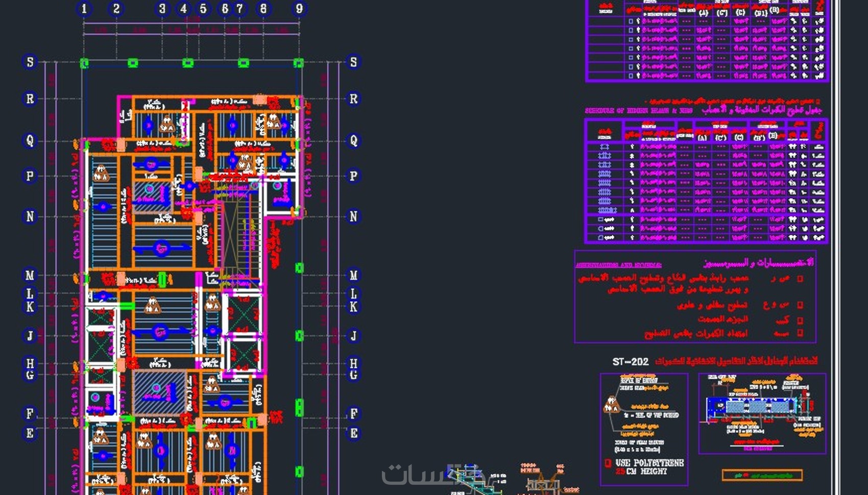The width and height of the screenshot is (868, 495).
Task: Click the orange slab-tag symbol in rib detail
Action: [611, 405]
